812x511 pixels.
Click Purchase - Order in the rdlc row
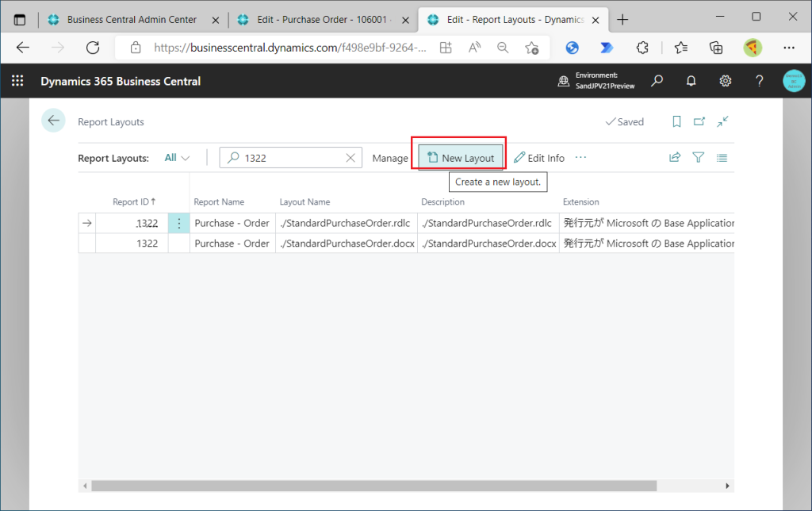232,224
